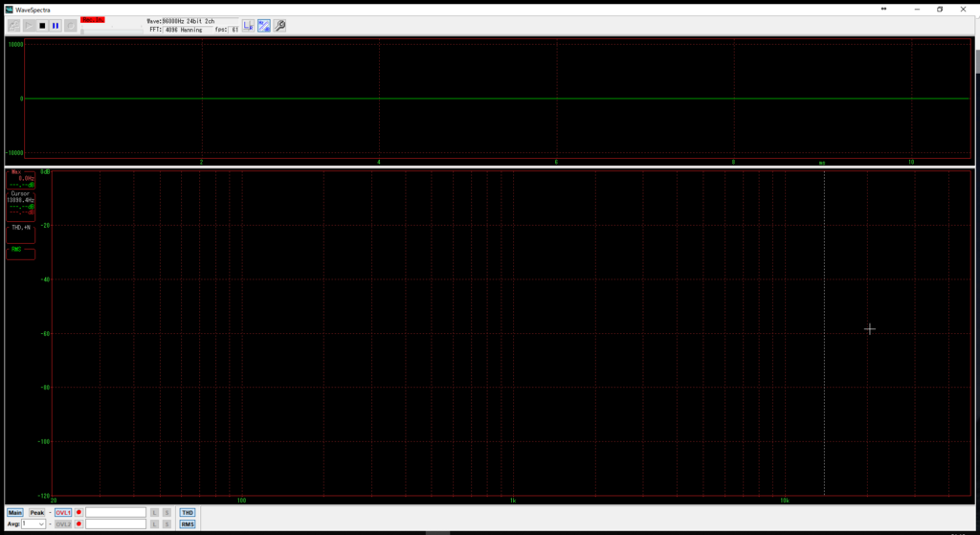Toggle the OVL1 overlay button
Viewport: 980px width, 535px height.
(63, 512)
